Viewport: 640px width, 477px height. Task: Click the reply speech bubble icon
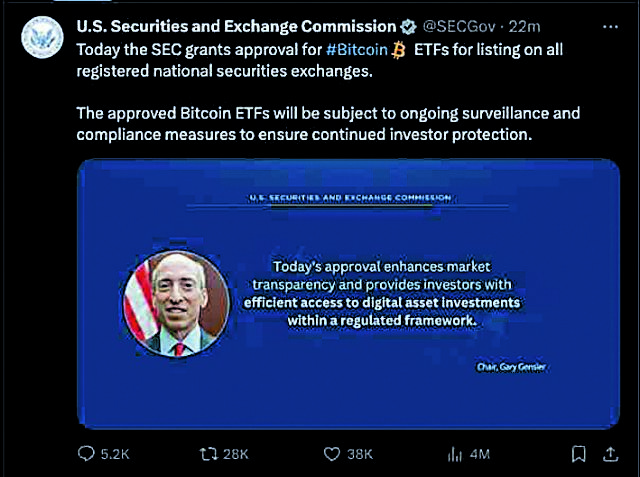coord(86,454)
